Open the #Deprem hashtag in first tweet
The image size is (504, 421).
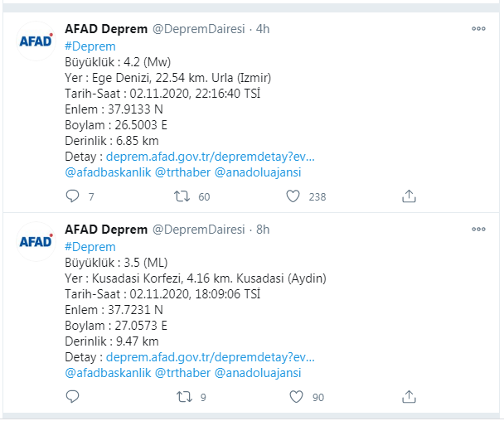click(x=90, y=46)
